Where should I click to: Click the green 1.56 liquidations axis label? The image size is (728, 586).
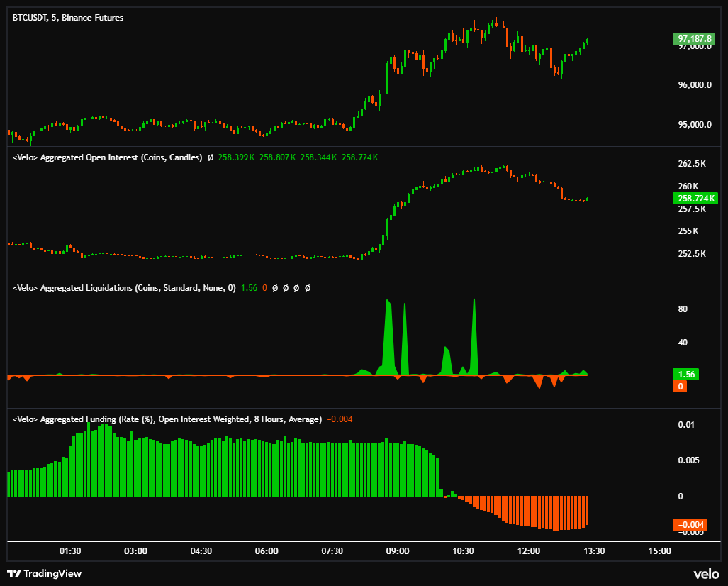686,374
